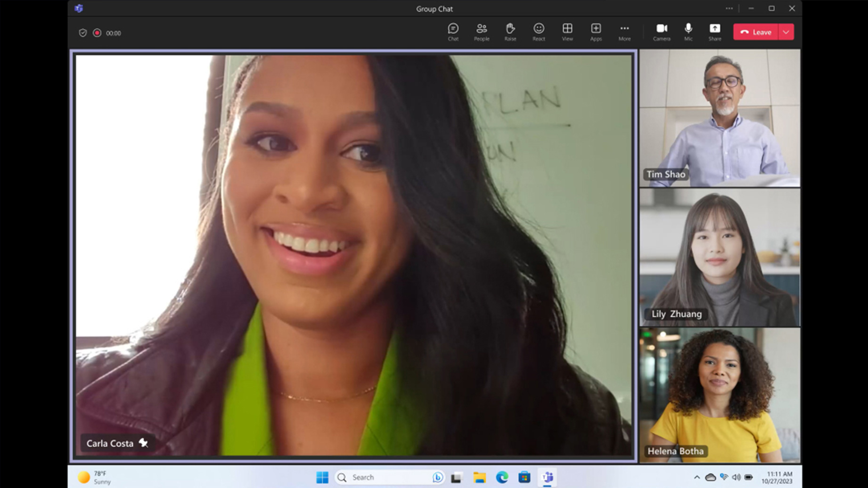The height and width of the screenshot is (488, 868).
Task: Raise your hand in the meeting
Action: point(510,32)
